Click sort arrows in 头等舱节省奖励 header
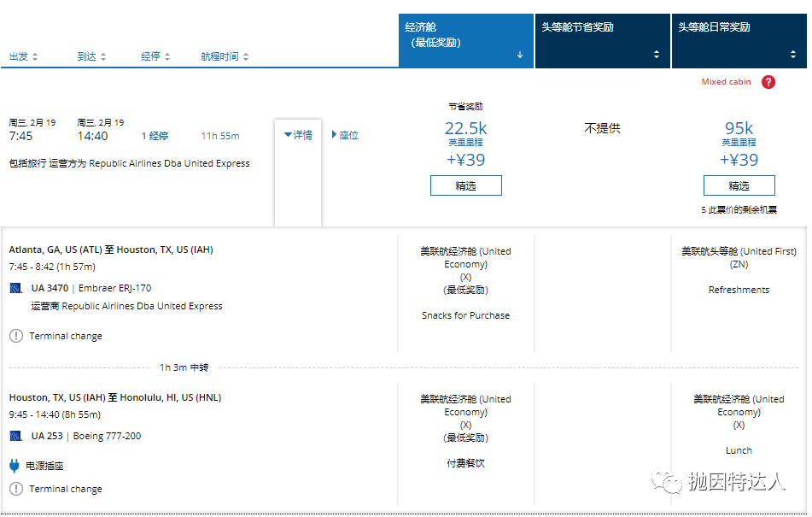The width and height of the screenshot is (812, 517). coord(657,55)
